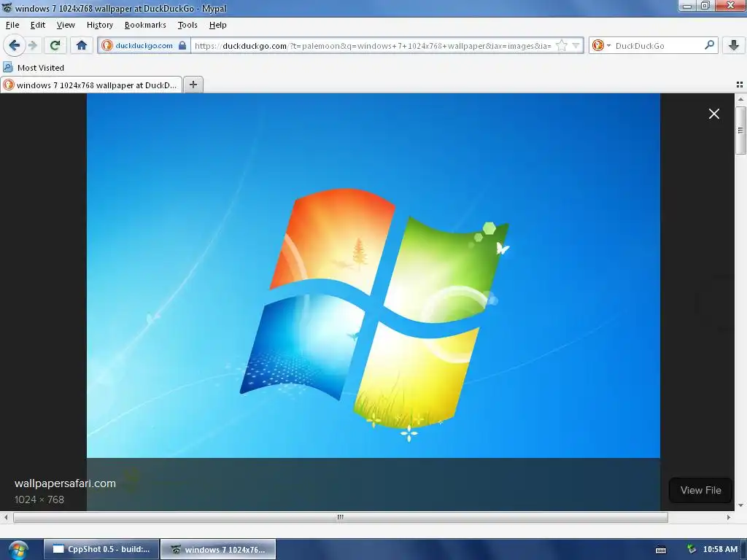Click the horizontal scrollbar thumb
Screen dimensions: 747x560
click(x=340, y=517)
